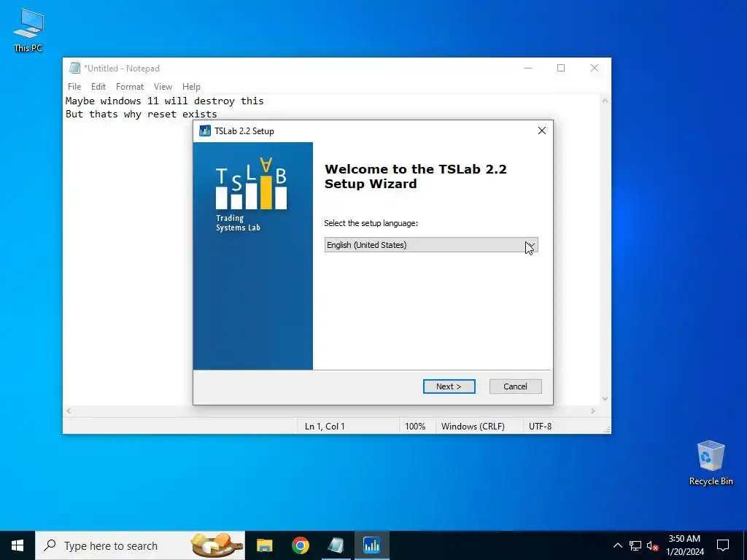Click Next in the TSLab setup wizard
747x560 pixels.
(449, 386)
